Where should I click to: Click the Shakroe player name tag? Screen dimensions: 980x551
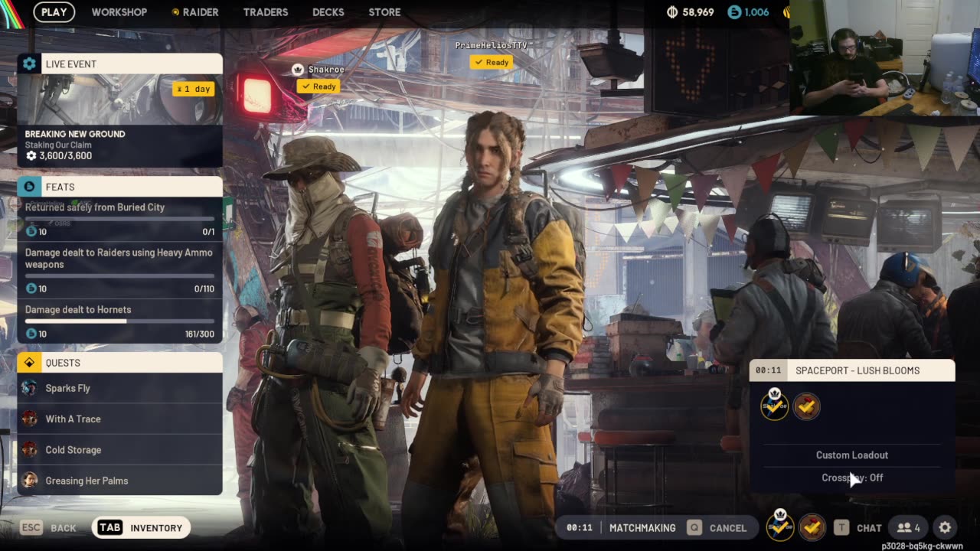pos(325,70)
